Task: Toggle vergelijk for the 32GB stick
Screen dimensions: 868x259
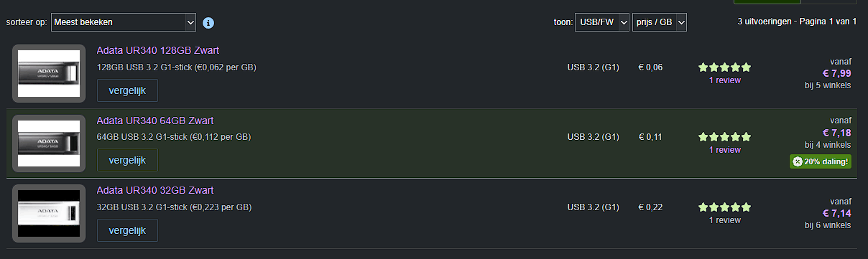Action: coord(127,230)
